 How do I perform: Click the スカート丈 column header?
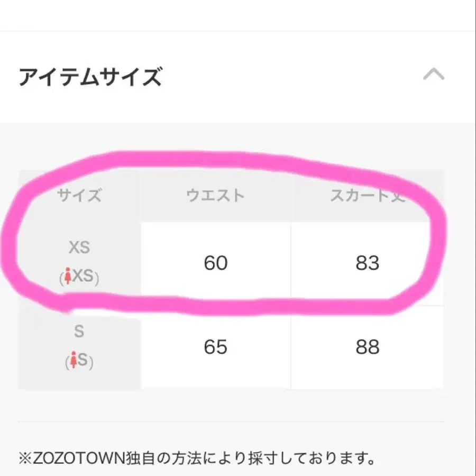click(x=367, y=196)
